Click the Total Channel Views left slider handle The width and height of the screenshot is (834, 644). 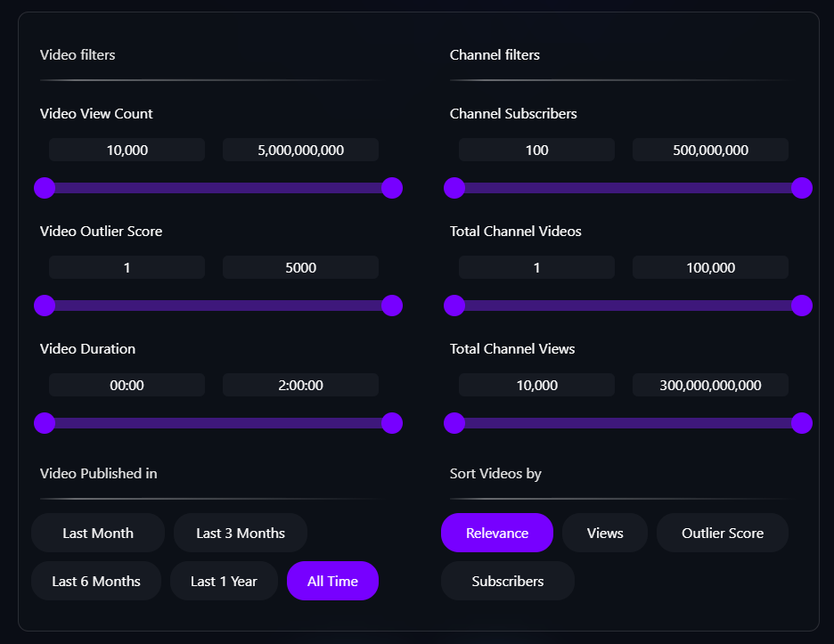454,423
